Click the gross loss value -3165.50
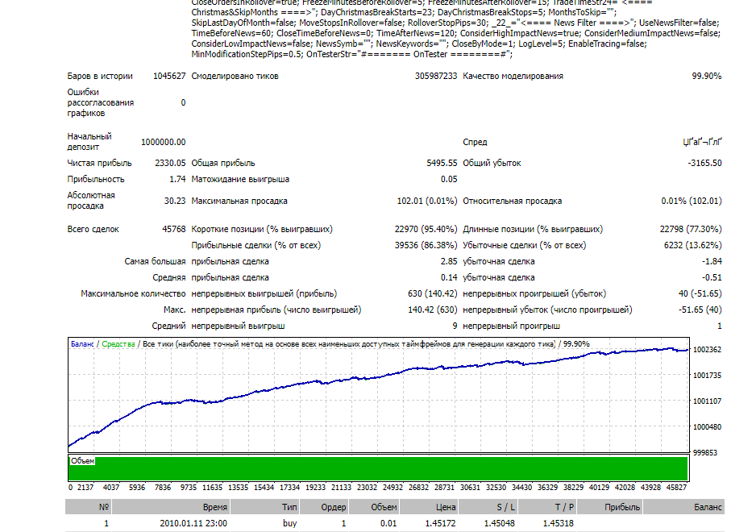 pos(705,163)
